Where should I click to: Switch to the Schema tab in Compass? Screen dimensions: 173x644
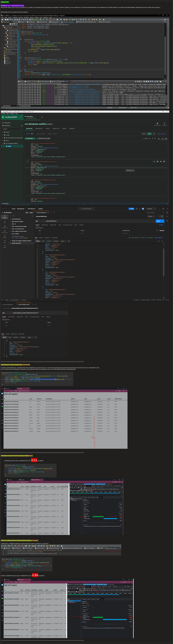48,129
